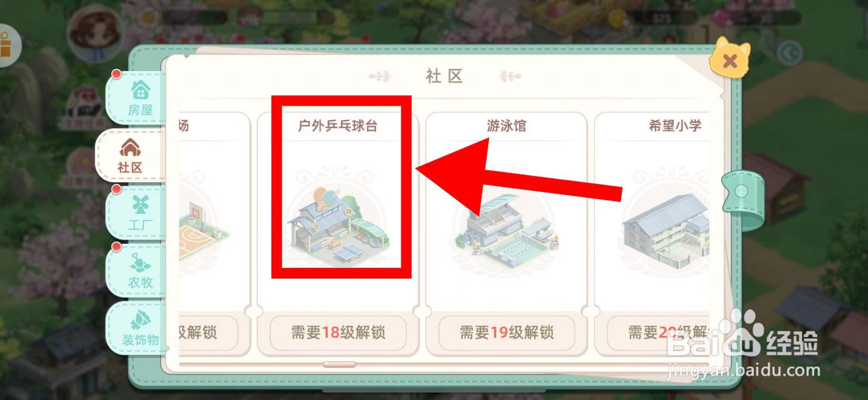
Task: Click the 游泳馆 title text
Action: point(507,126)
